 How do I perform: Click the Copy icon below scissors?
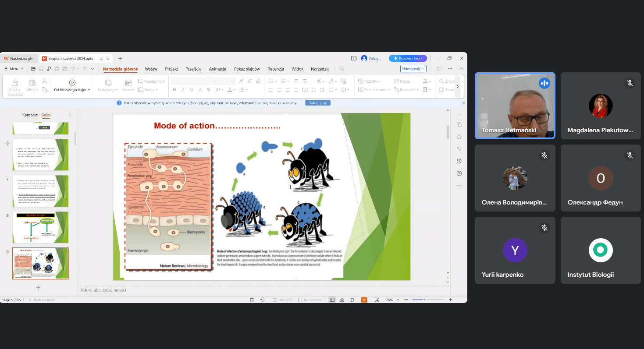pos(44,90)
